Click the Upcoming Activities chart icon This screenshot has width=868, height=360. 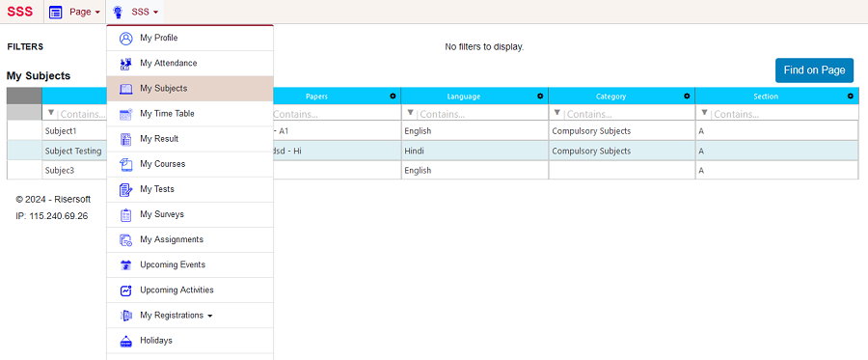point(126,291)
